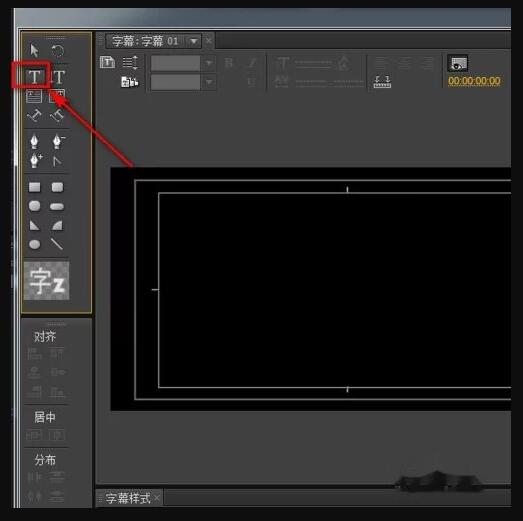Toggle italic formatting
Screen dimensions: 523x521
tap(252, 63)
